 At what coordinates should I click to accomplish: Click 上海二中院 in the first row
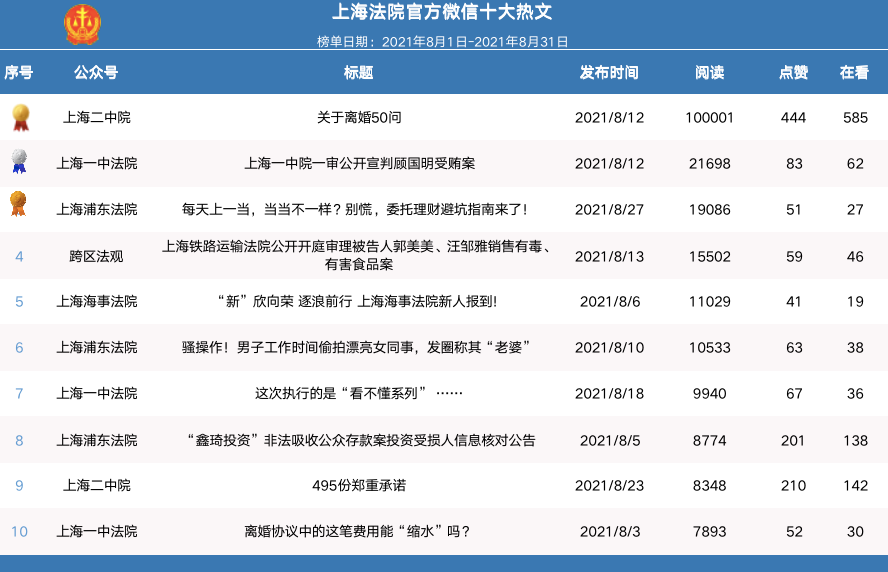(96, 117)
